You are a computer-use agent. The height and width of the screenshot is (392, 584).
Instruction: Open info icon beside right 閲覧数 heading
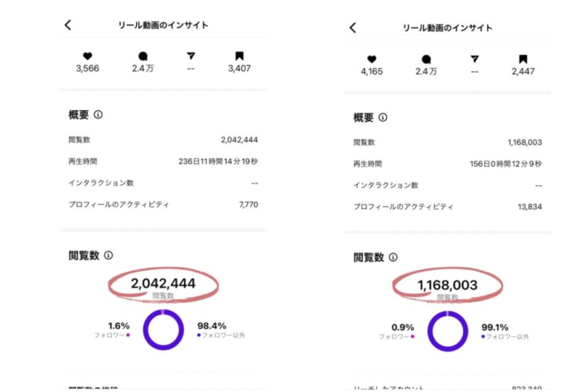pyautogui.click(x=393, y=257)
